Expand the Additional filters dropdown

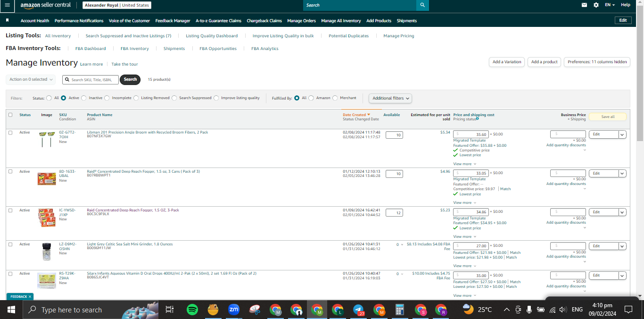(x=390, y=98)
